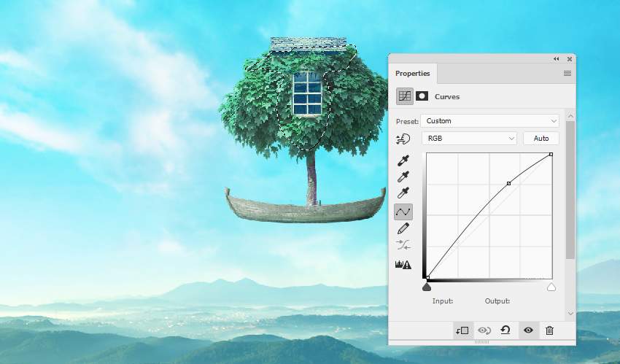Close the Properties panel
Viewport: 620px width, 364px height.
point(570,59)
